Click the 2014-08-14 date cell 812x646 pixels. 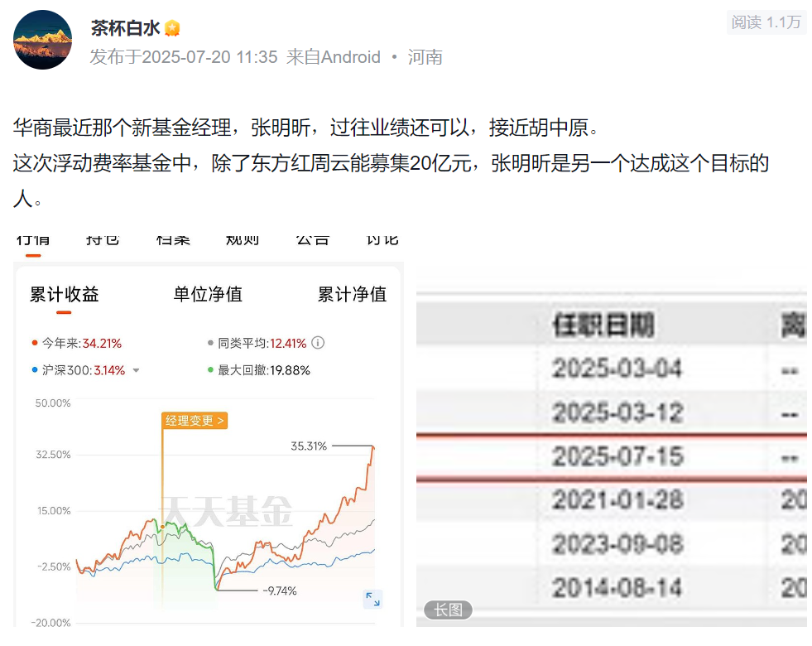tap(617, 588)
